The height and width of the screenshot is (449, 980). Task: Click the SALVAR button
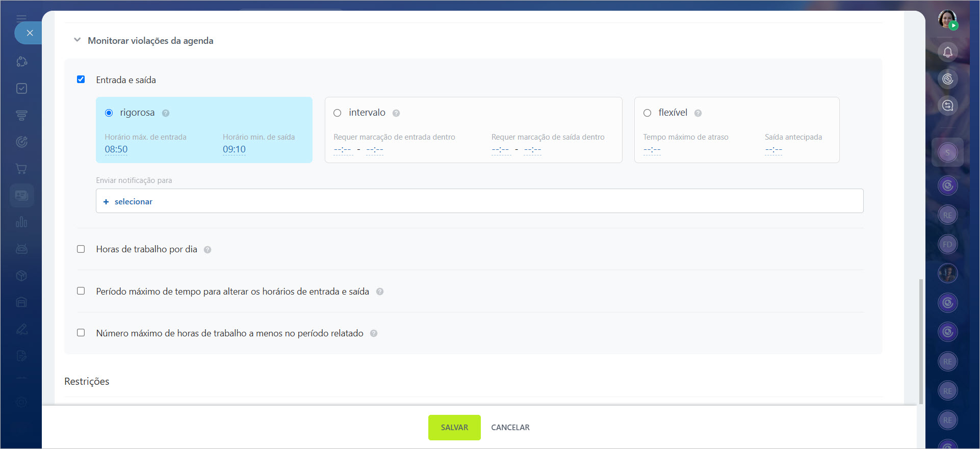pos(454,428)
